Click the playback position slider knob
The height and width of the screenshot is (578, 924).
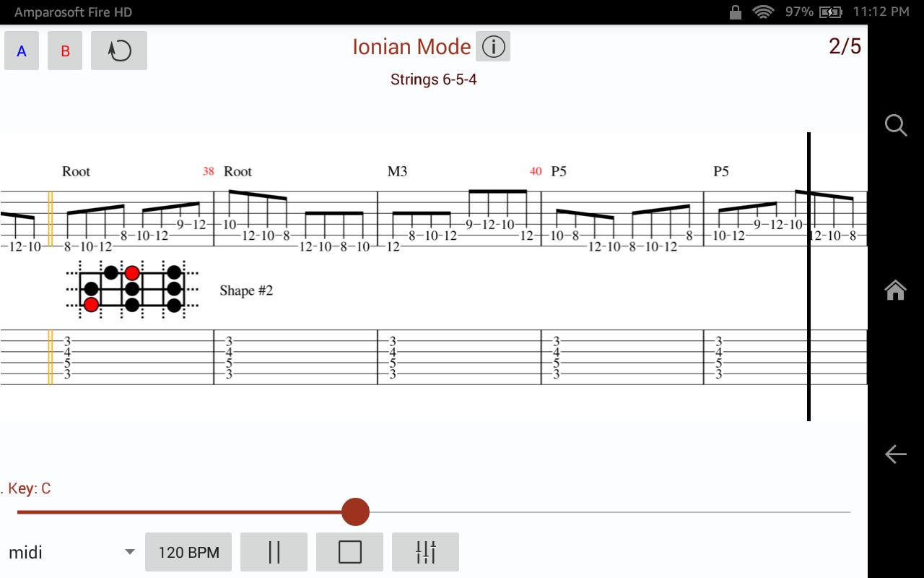(x=355, y=512)
